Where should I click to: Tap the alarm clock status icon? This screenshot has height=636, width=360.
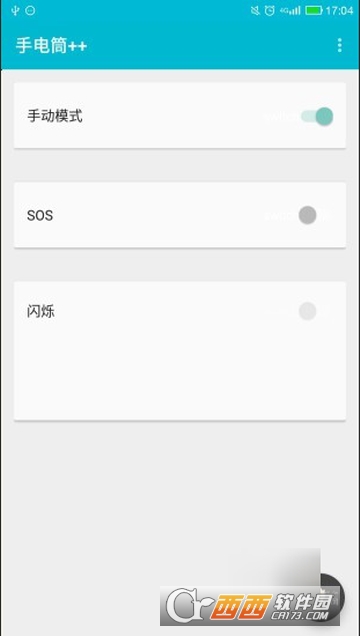270,11
